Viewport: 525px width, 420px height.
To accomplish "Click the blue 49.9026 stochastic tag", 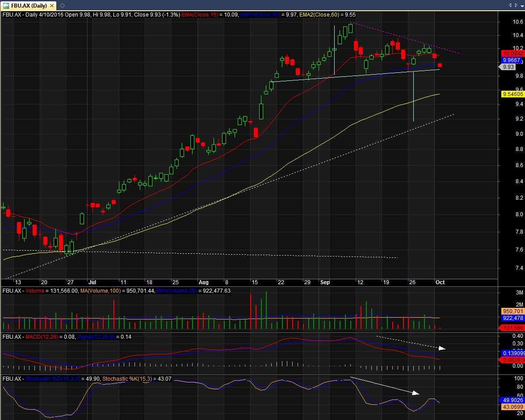I will (512, 400).
